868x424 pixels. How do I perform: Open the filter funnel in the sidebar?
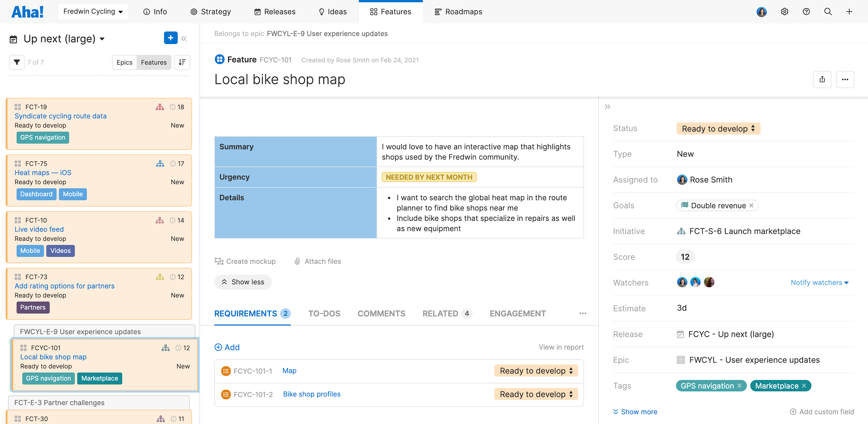[x=16, y=62]
